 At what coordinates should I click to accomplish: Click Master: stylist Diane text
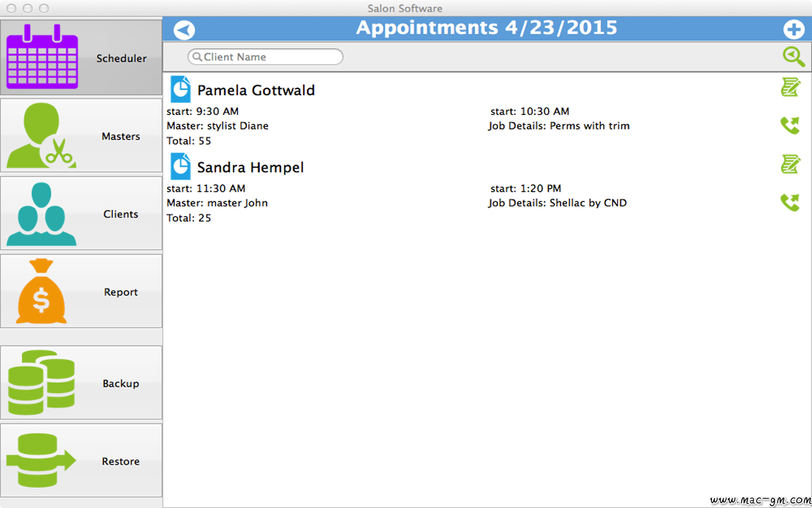(x=218, y=126)
